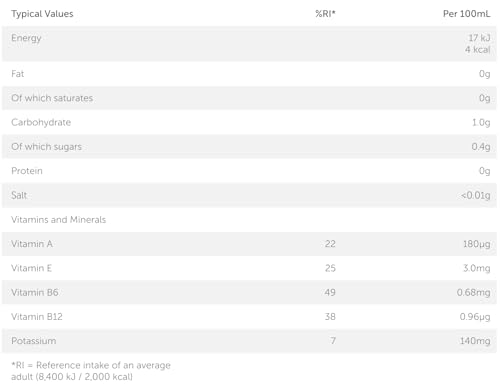Click the Typical Values column header
The height and width of the screenshot is (392, 500).
coord(42,14)
